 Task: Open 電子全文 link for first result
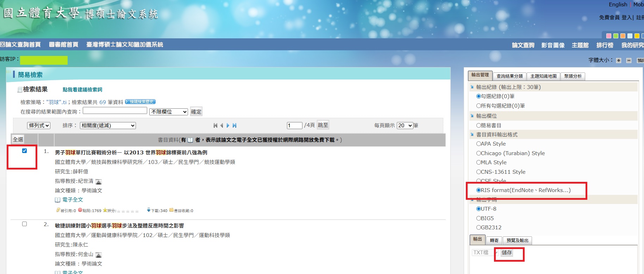(73, 200)
